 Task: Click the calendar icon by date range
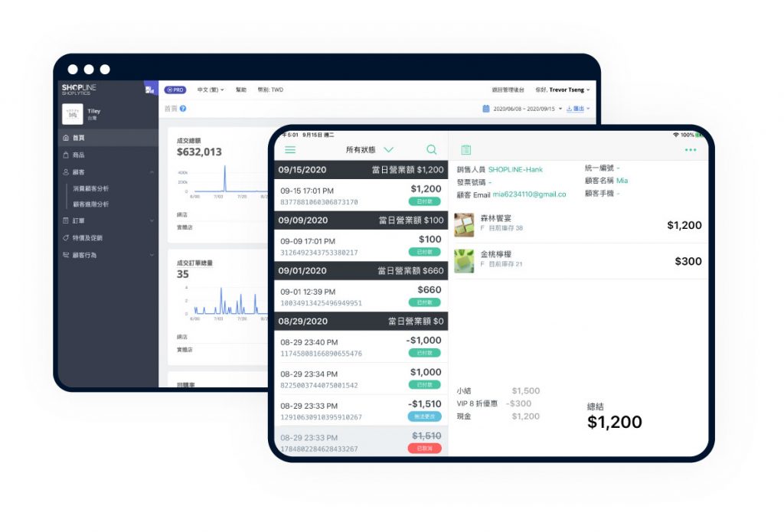coord(486,109)
